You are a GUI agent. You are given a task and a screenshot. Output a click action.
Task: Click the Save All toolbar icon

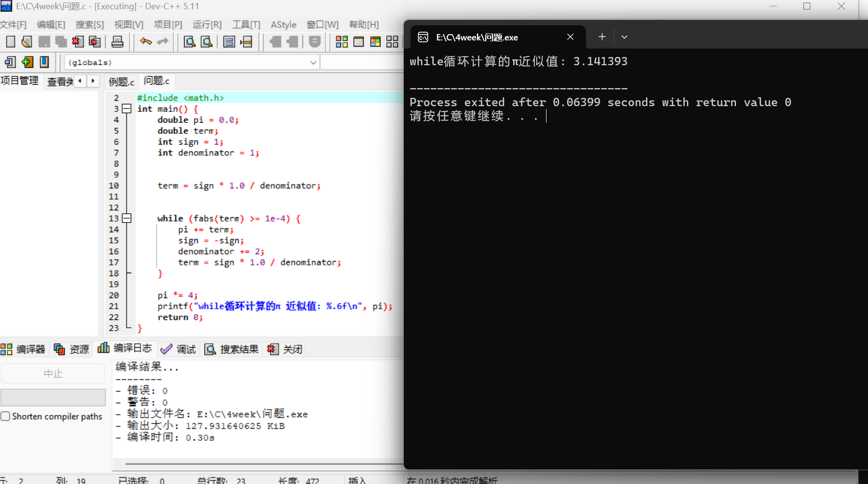pyautogui.click(x=61, y=42)
